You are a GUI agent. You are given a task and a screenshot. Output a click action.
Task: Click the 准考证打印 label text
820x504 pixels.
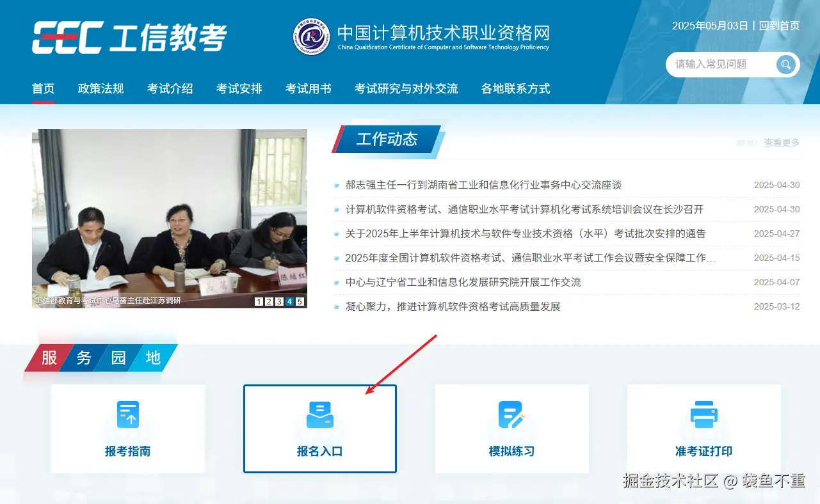[x=704, y=451]
